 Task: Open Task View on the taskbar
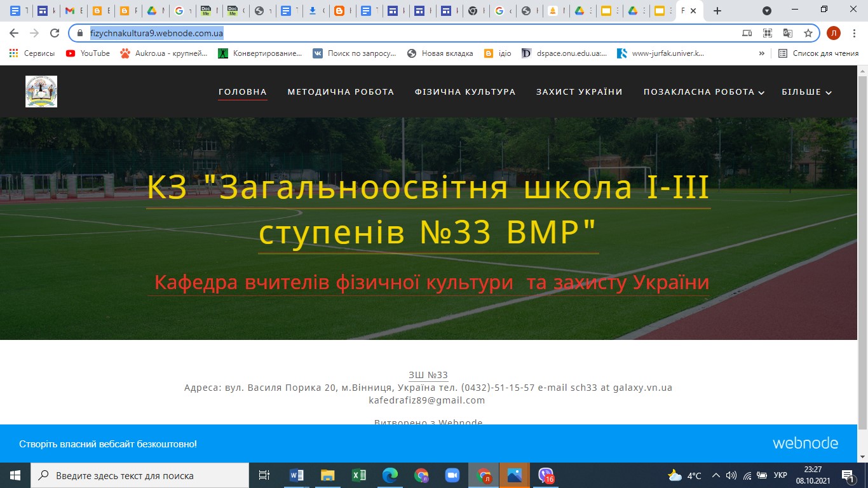[264, 475]
